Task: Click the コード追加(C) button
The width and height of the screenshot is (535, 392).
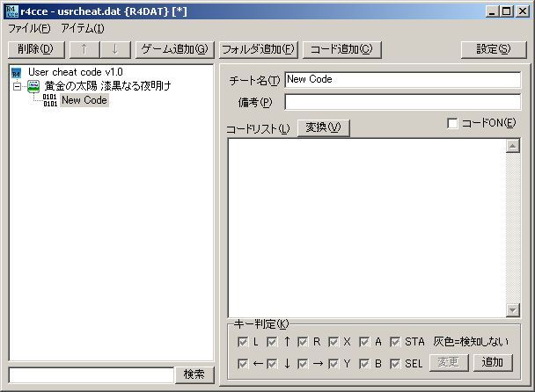Action: tap(342, 49)
